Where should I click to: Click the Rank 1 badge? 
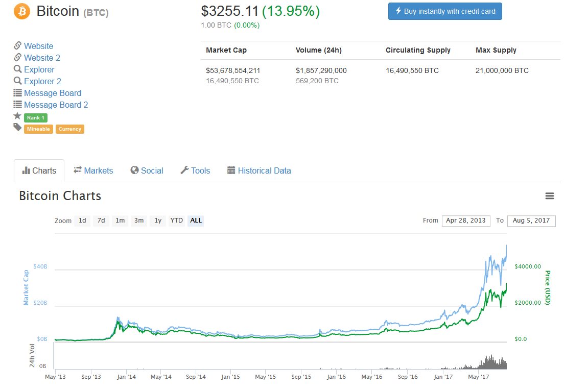[x=36, y=117]
